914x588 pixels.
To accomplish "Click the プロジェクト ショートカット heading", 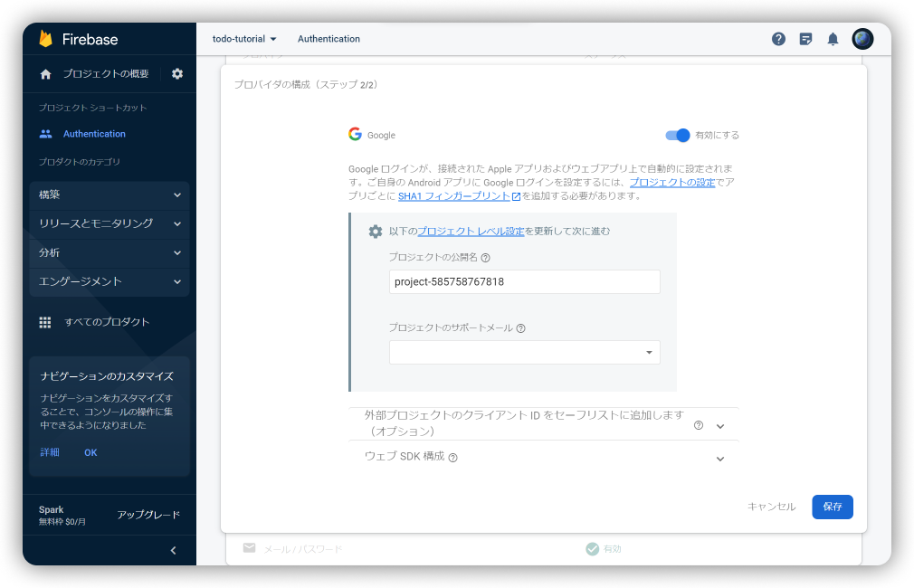I will coord(92,108).
